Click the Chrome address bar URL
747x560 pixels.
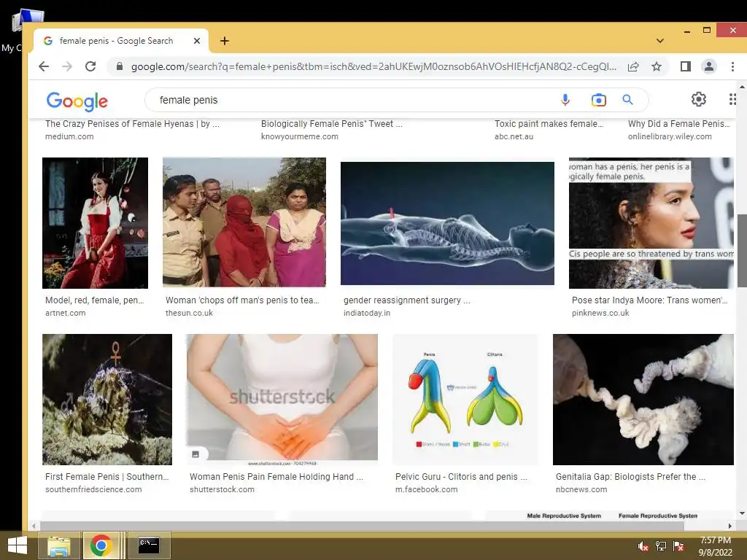(x=373, y=66)
